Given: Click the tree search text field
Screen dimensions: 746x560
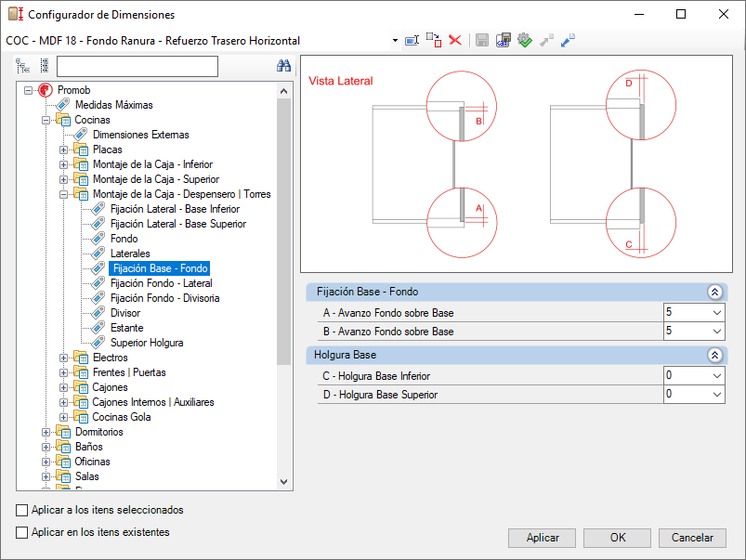Looking at the screenshot, I should click(x=137, y=66).
